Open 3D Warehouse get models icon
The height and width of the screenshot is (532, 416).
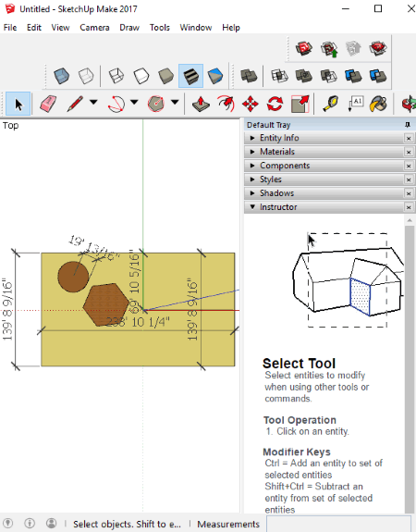point(304,48)
